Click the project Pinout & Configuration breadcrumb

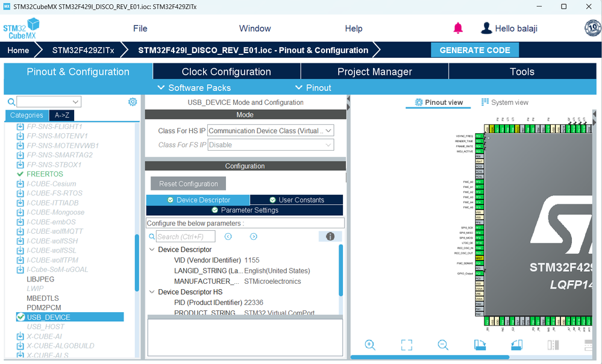tap(253, 50)
